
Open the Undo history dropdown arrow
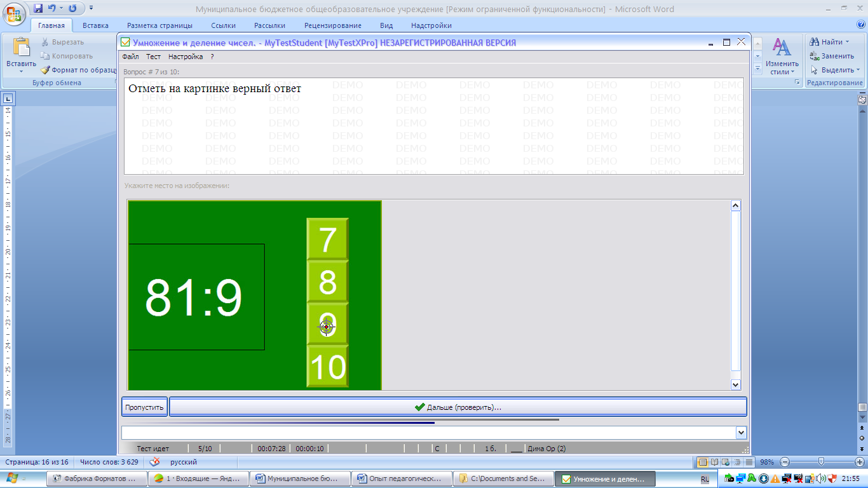click(61, 8)
